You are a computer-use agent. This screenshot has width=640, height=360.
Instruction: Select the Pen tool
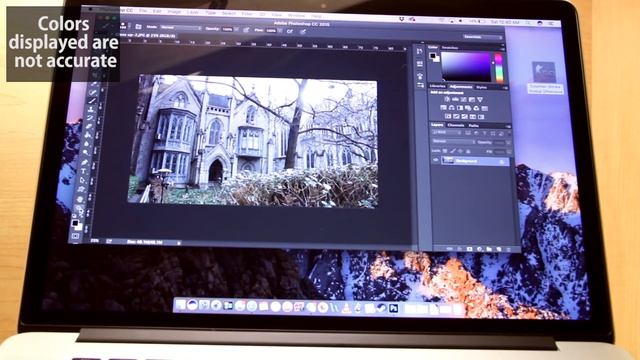(x=84, y=162)
